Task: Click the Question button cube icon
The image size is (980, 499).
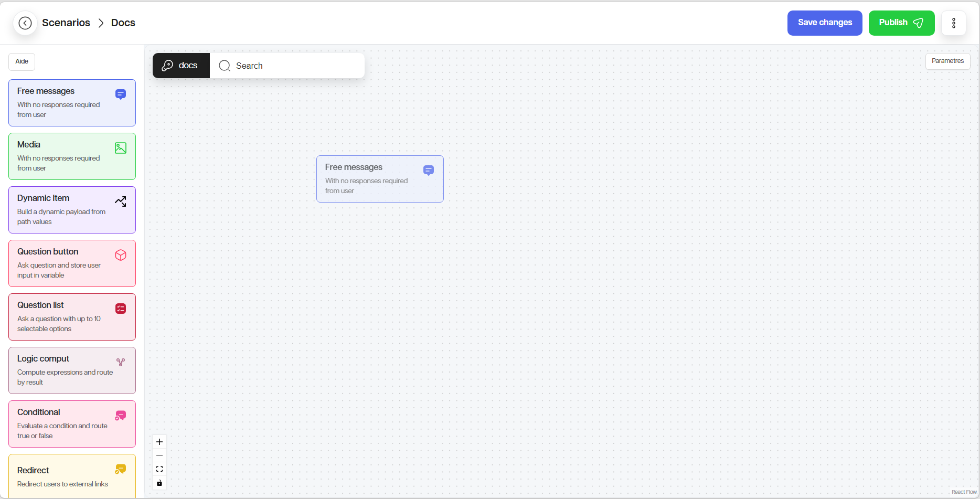Action: (x=121, y=255)
